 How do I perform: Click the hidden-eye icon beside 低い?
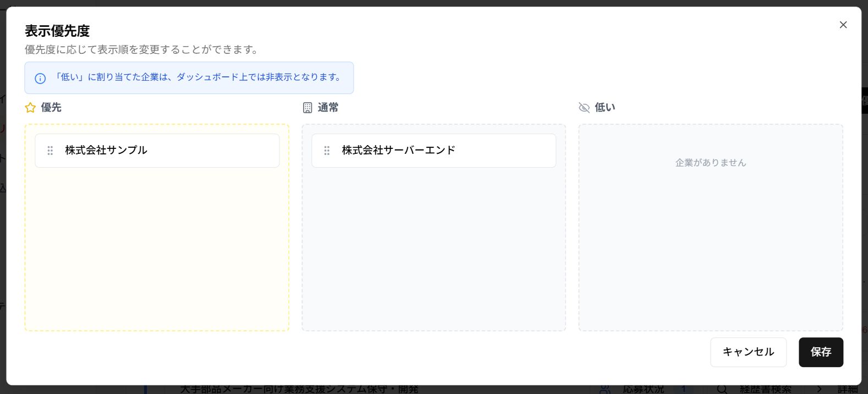pyautogui.click(x=584, y=108)
